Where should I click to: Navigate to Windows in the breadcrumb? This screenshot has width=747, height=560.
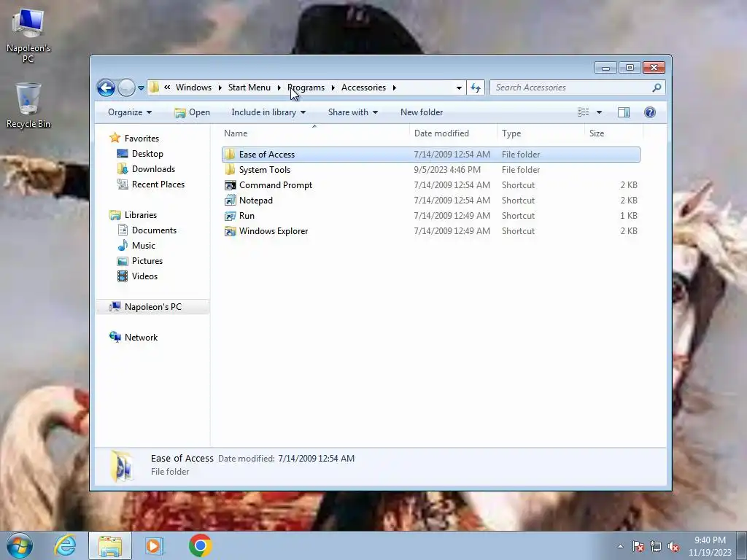[193, 87]
